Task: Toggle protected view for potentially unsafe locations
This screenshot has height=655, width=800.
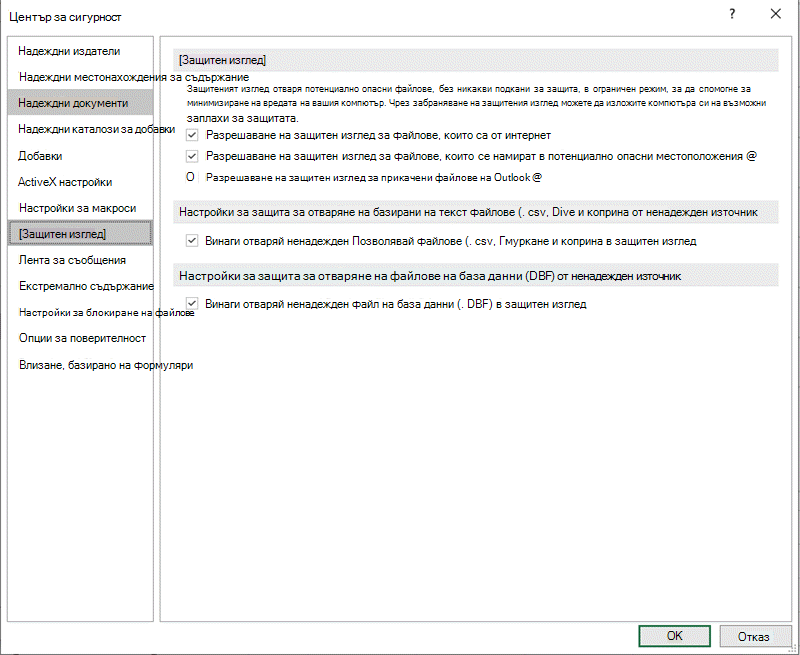Action: click(x=192, y=156)
